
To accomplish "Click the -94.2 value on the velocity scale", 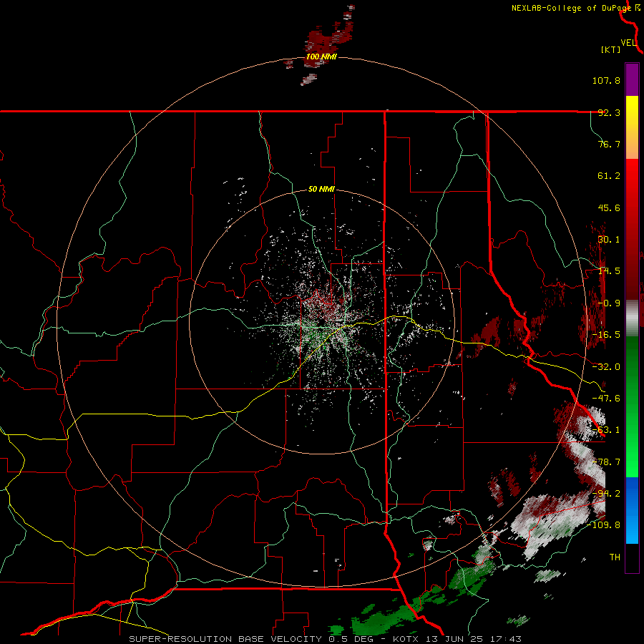I will click(x=606, y=494).
